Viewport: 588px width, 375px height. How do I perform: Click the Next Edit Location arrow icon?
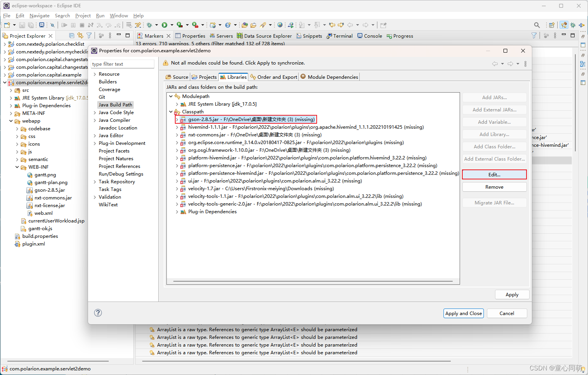pos(341,25)
